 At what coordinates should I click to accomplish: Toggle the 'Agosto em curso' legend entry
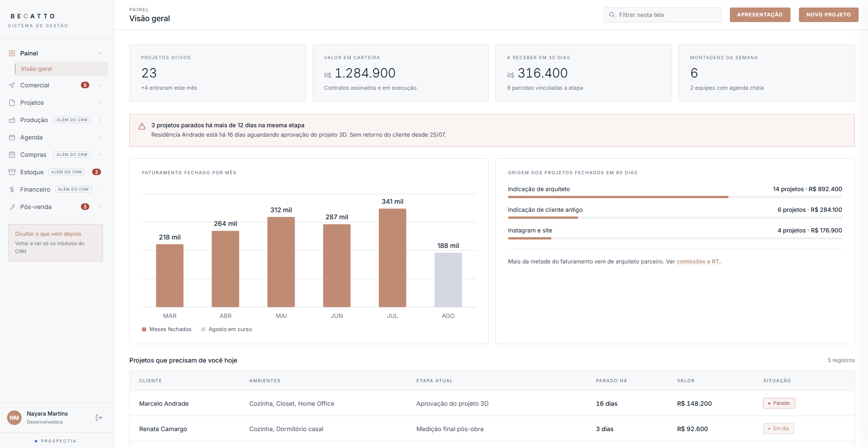227,330
